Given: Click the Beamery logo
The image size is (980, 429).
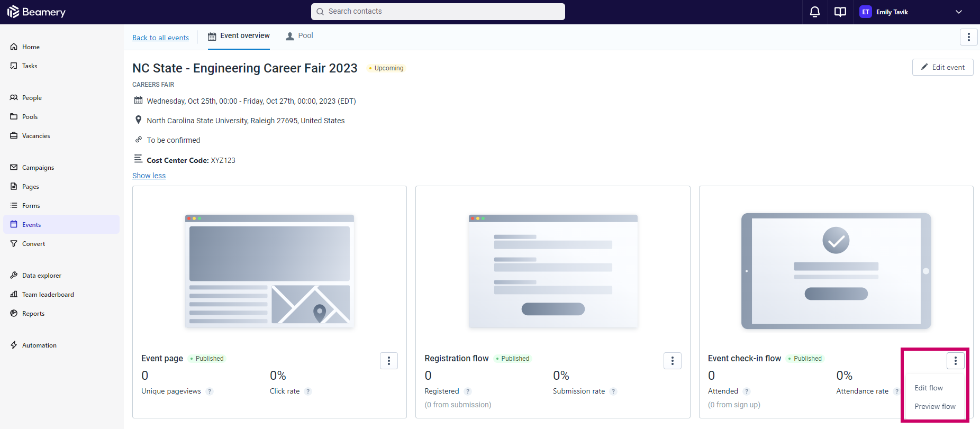Looking at the screenshot, I should (x=37, y=12).
